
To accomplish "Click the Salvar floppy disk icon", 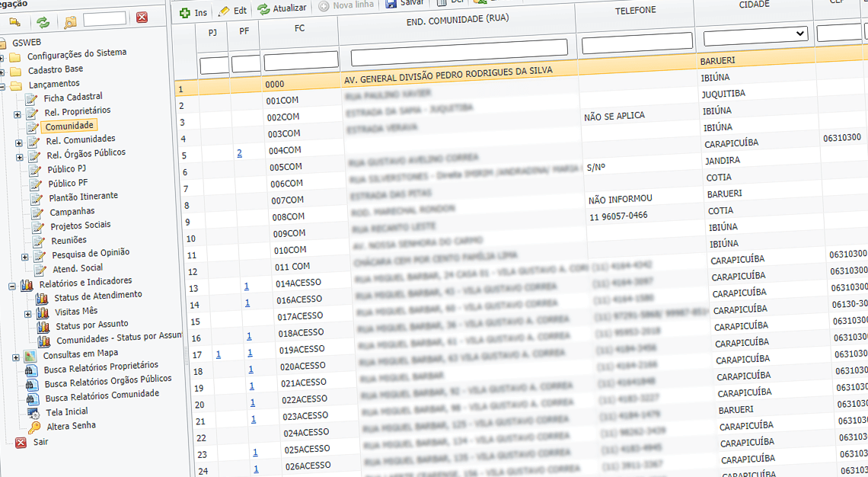I will 391,4.
